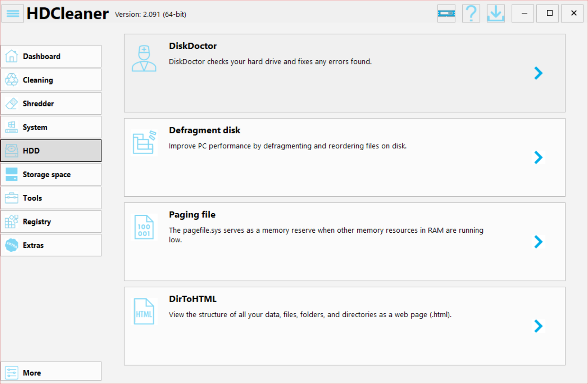Click the Defragment disk icon
This screenshot has height=384, width=588.
click(144, 143)
